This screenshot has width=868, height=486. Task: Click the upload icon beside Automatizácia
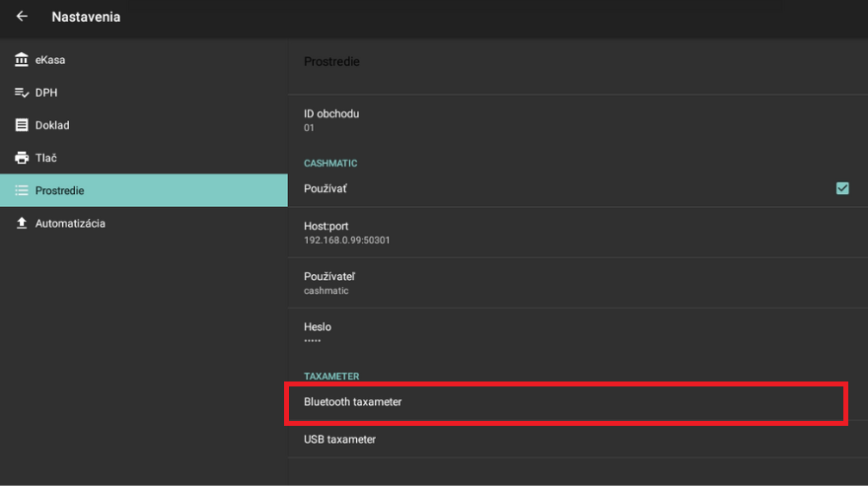click(x=22, y=223)
